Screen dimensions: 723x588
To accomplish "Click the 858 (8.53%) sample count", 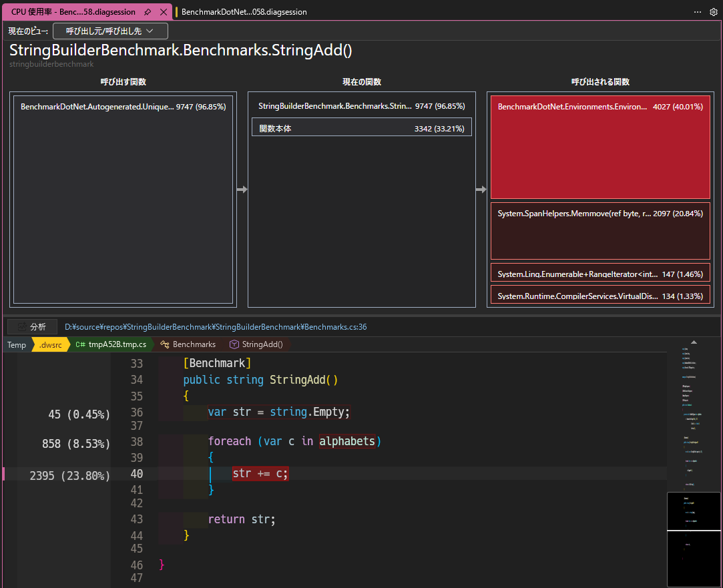I will (76, 444).
